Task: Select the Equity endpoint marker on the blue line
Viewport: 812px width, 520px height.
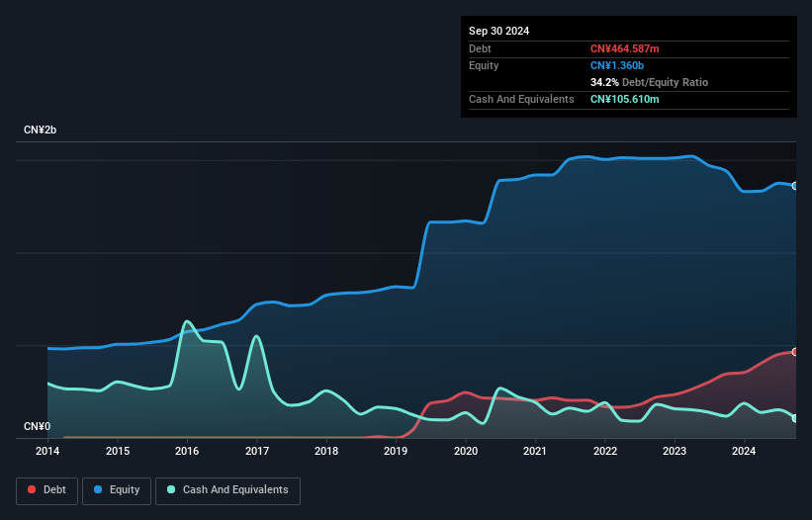Action: [x=795, y=186]
